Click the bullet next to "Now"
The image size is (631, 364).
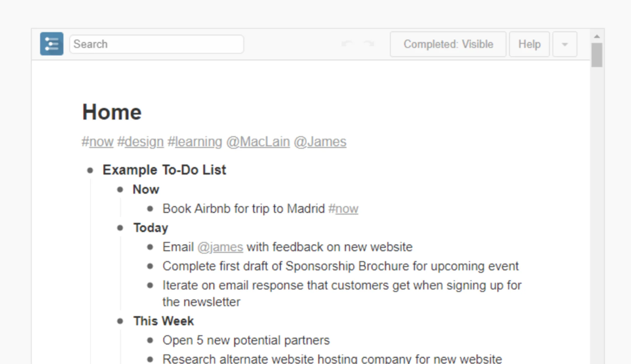click(120, 190)
